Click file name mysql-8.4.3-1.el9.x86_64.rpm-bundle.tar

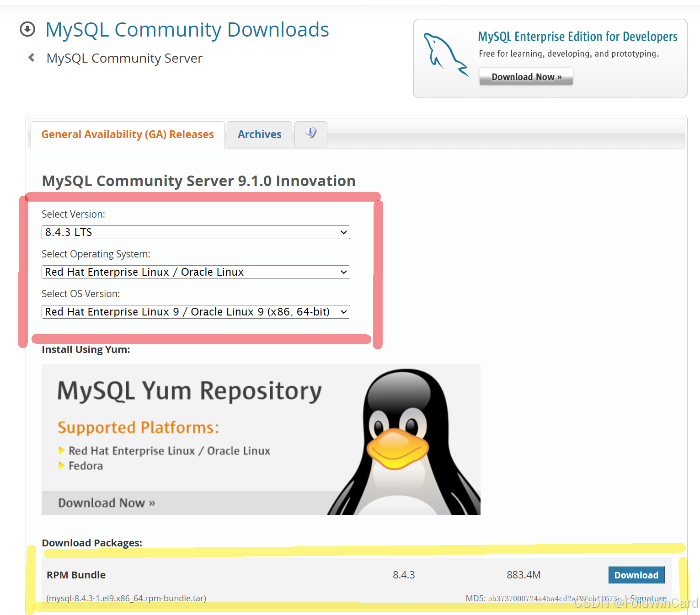[x=126, y=598]
